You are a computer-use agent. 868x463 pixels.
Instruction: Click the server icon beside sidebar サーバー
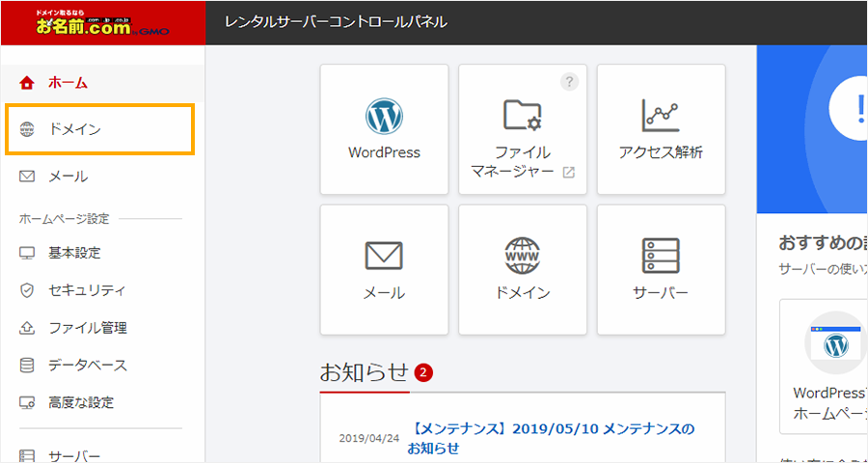pyautogui.click(x=27, y=456)
